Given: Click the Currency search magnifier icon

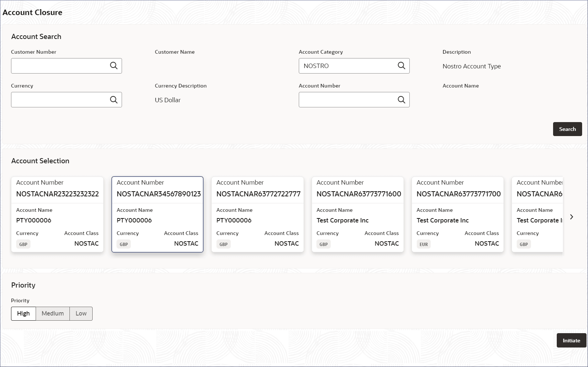Looking at the screenshot, I should click(x=114, y=100).
